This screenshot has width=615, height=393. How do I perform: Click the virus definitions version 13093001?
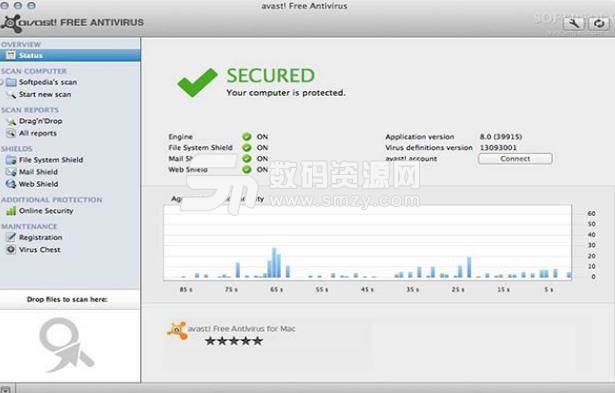pyautogui.click(x=498, y=147)
